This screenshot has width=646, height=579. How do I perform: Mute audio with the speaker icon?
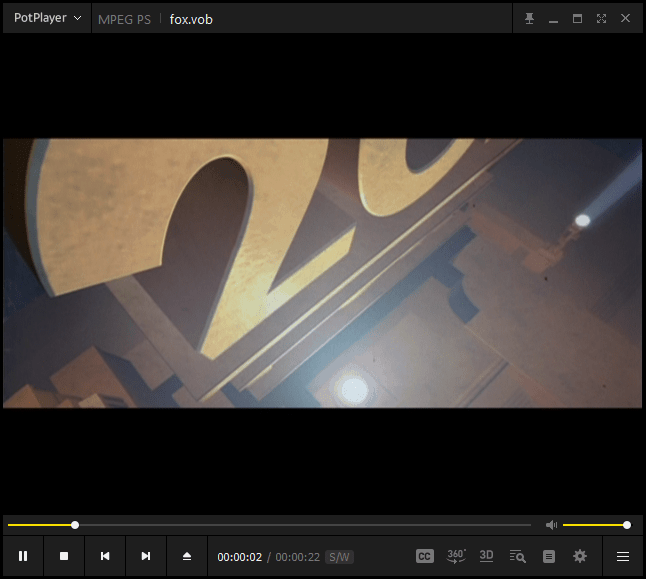click(551, 525)
